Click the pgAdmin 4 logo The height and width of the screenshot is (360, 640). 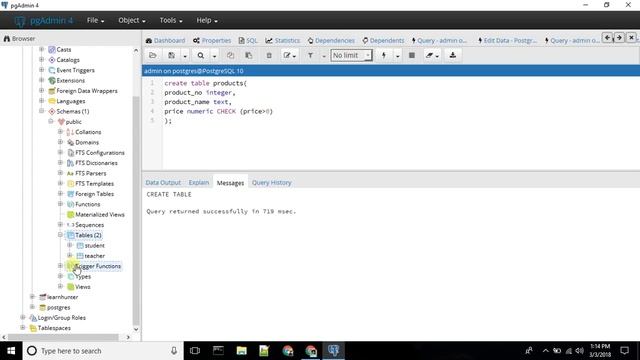43,20
